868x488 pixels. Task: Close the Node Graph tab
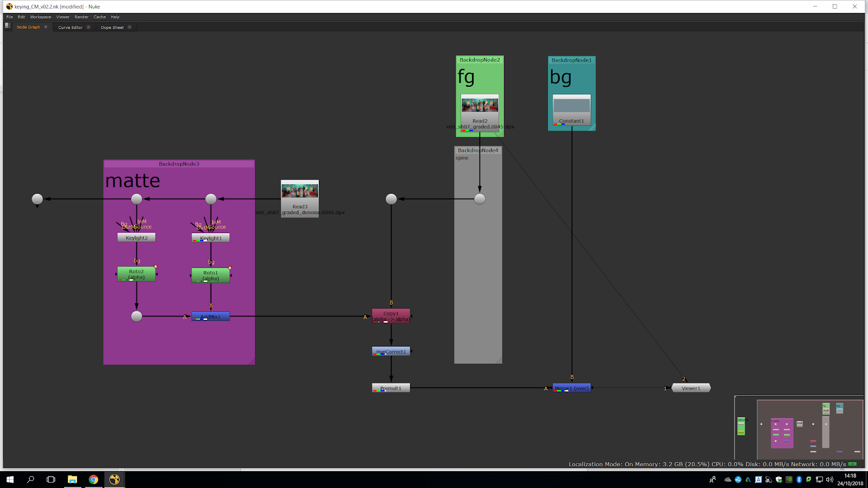[46, 27]
